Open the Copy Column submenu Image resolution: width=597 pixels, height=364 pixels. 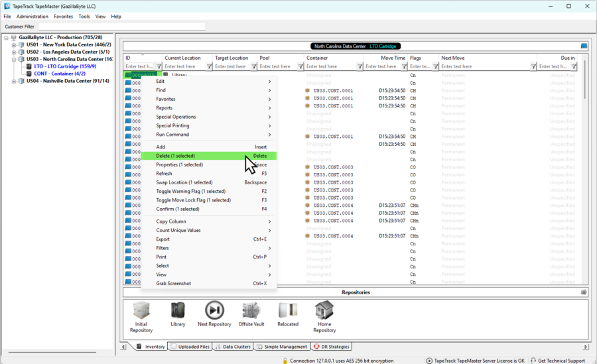(x=209, y=221)
